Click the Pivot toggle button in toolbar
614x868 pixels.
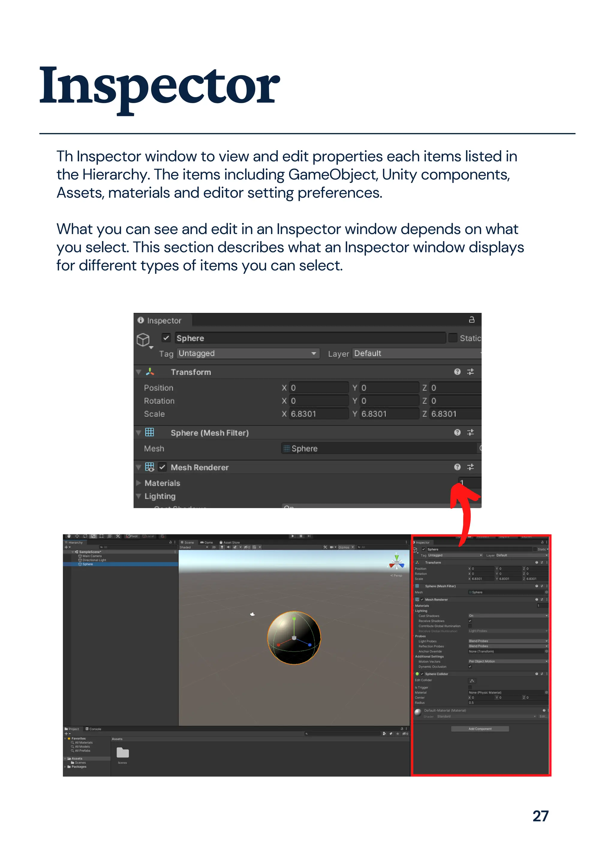click(x=132, y=536)
